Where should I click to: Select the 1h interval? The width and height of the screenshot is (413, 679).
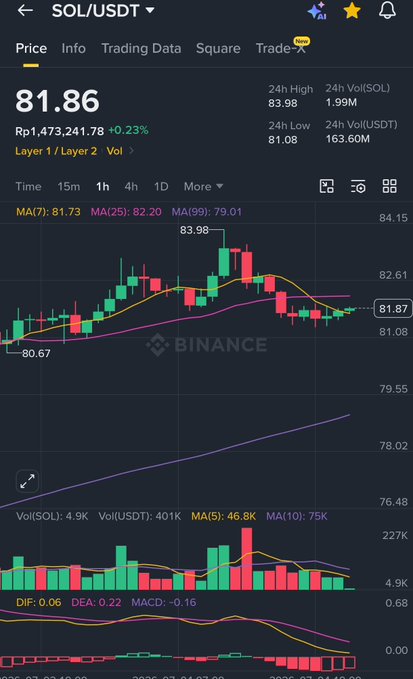[103, 187]
